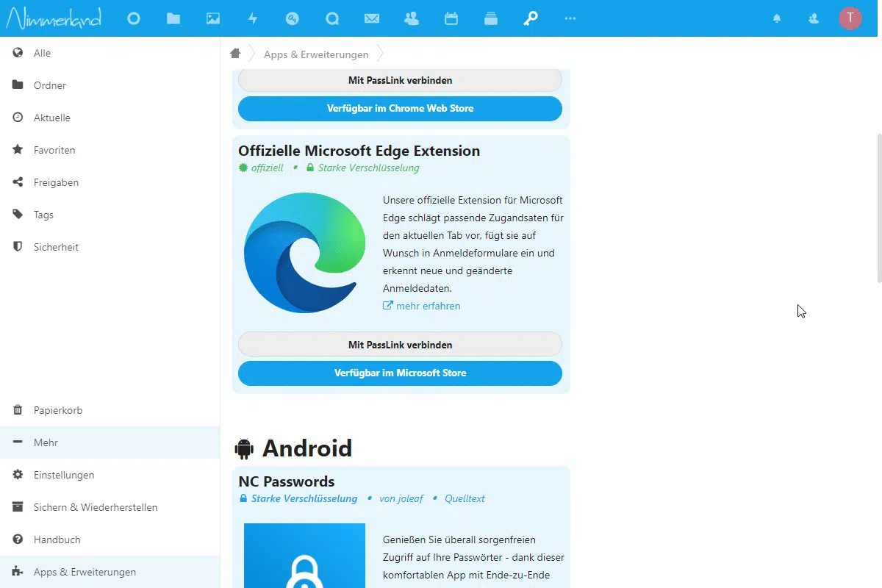Select Apps & Erweiterungen in sidebar
Viewport: 882px width, 588px height.
click(x=110, y=572)
